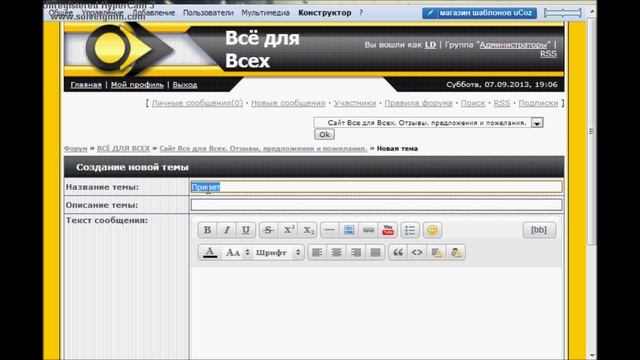The height and width of the screenshot is (360, 640).
Task: Open Личные сообщения(0) link
Action: (x=197, y=103)
